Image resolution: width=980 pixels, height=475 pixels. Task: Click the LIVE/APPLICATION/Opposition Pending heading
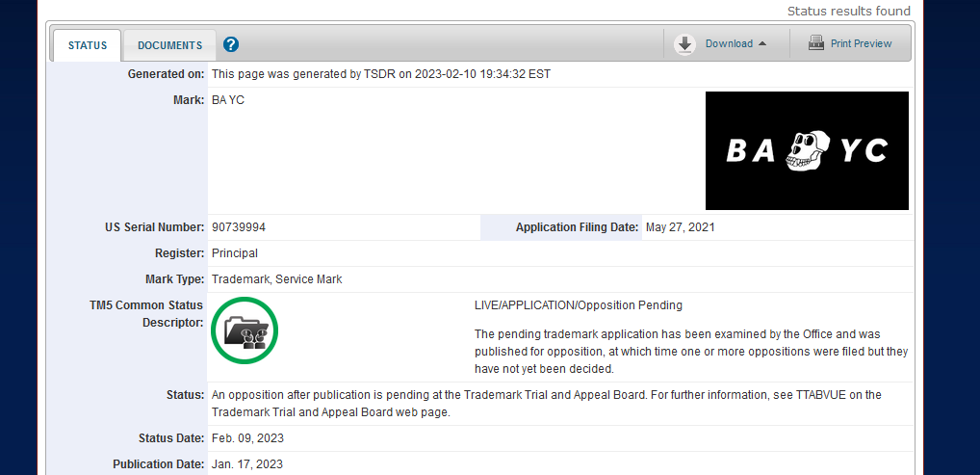pyautogui.click(x=578, y=305)
